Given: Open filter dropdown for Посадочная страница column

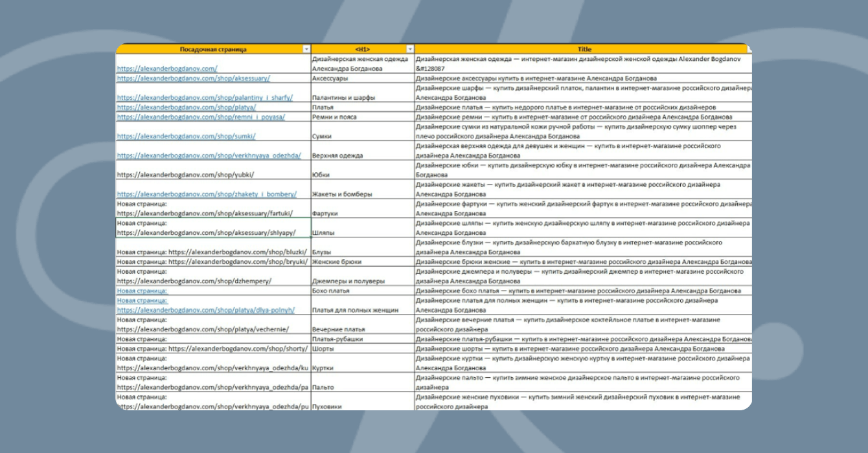Looking at the screenshot, I should 306,49.
